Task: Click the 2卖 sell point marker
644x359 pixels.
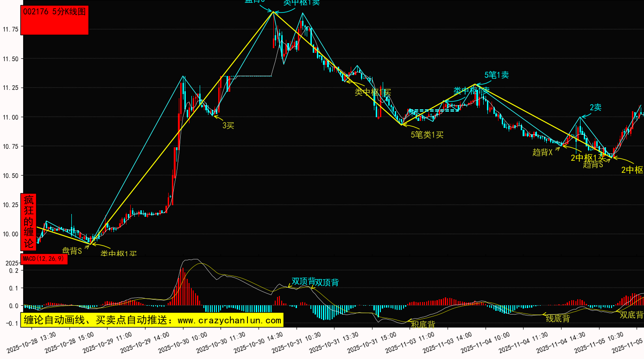Action: click(x=595, y=107)
